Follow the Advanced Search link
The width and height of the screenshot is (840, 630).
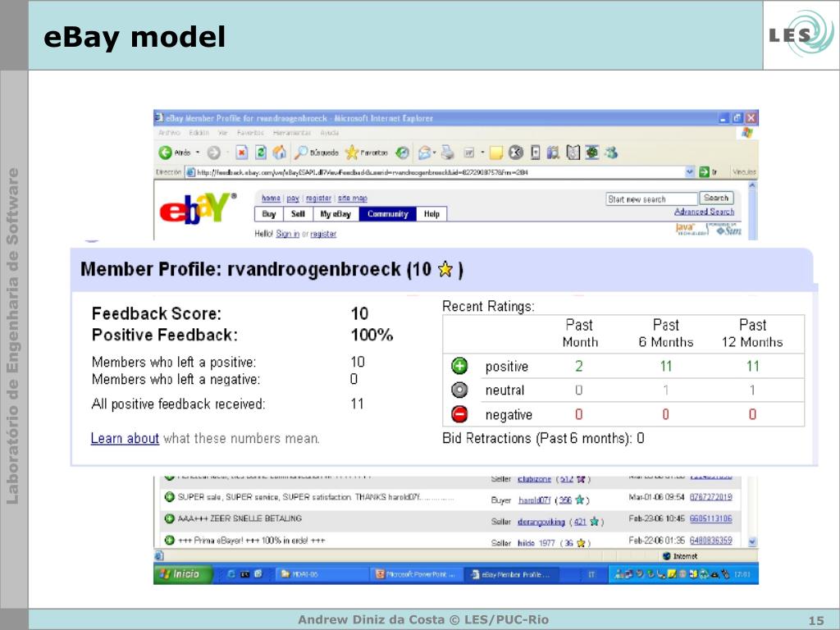point(704,212)
